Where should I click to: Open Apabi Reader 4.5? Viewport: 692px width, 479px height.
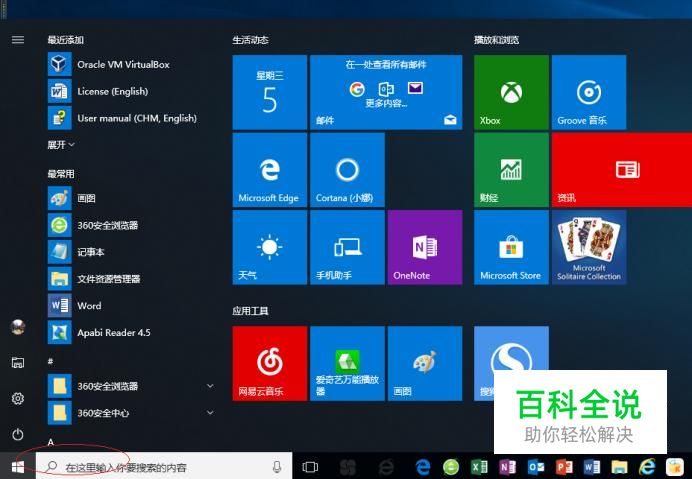point(130,332)
